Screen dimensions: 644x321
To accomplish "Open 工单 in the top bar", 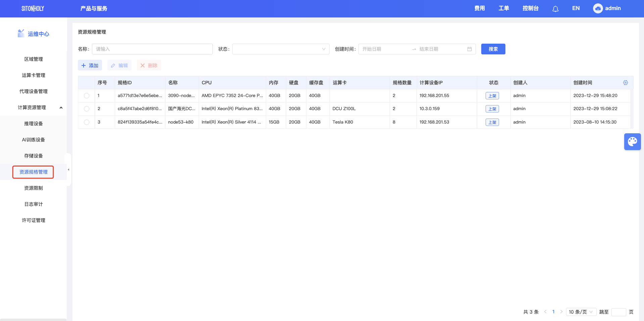I will (504, 8).
